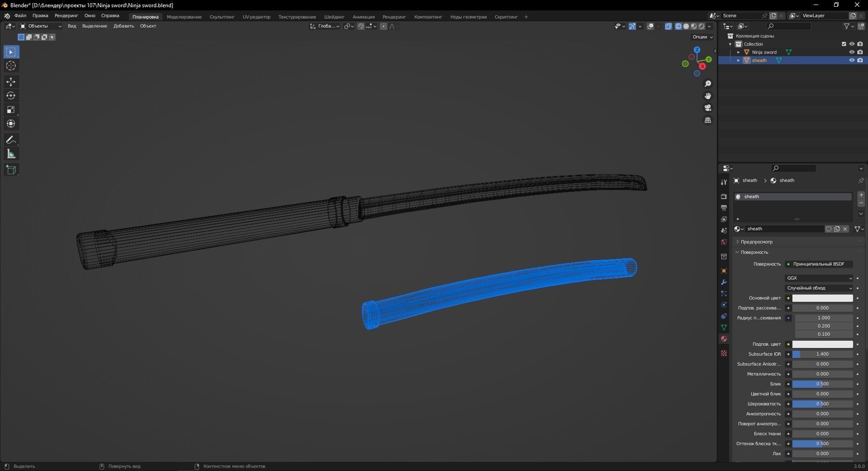Click the hand pan view icon
Viewport: 868px width, 471px height.
708,96
